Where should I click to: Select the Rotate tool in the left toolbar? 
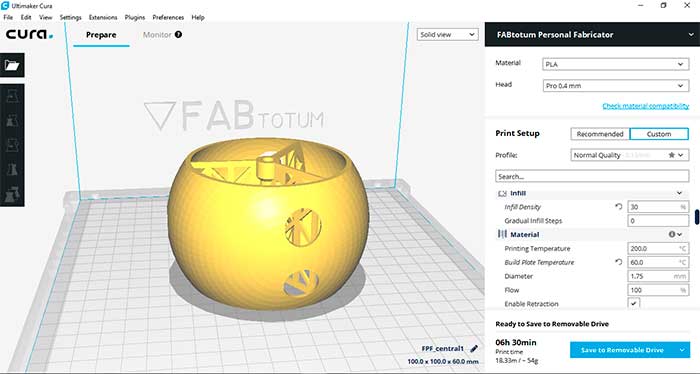tap(12, 145)
